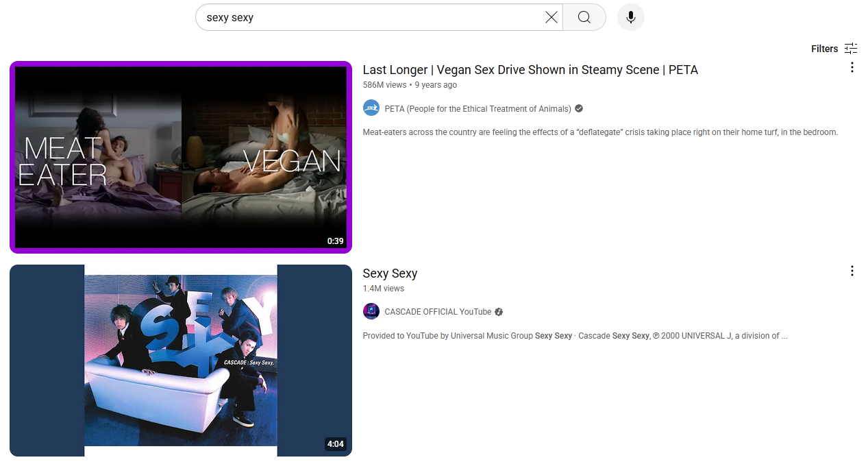Open the 'Sexy Sexy' video title
The image size is (868, 462).
pos(390,273)
